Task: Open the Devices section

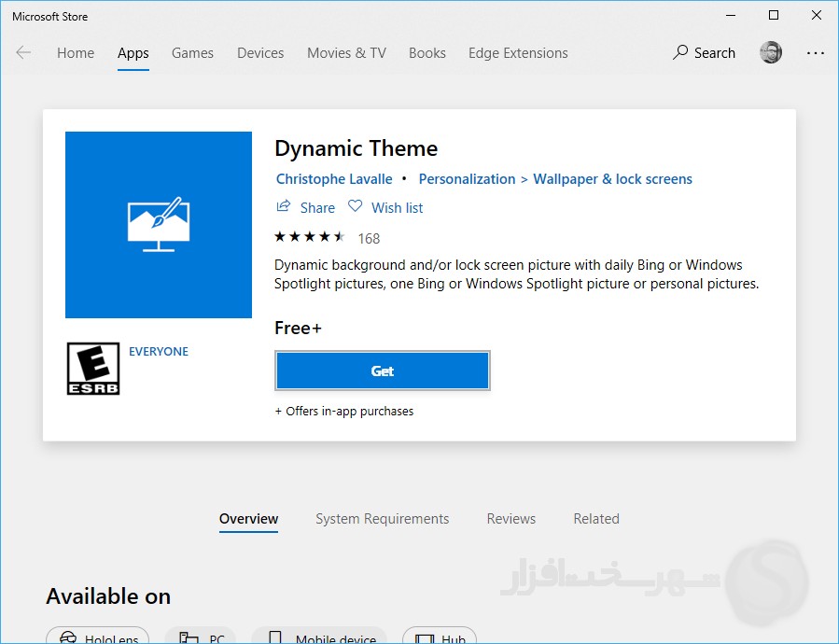Action: pyautogui.click(x=260, y=53)
